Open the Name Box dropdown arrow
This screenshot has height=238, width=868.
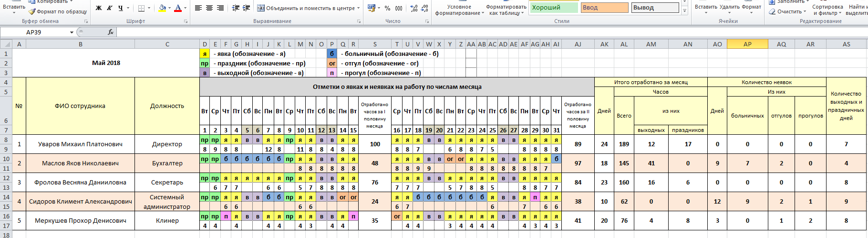pyautogui.click(x=72, y=32)
